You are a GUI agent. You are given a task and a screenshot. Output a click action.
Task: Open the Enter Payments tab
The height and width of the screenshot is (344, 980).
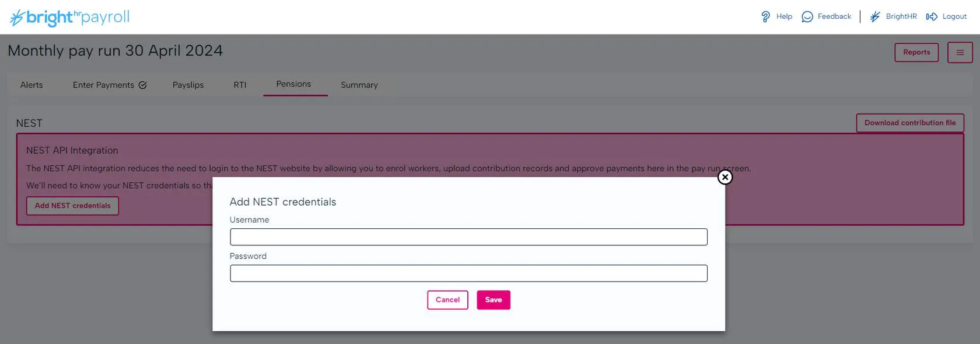[103, 85]
